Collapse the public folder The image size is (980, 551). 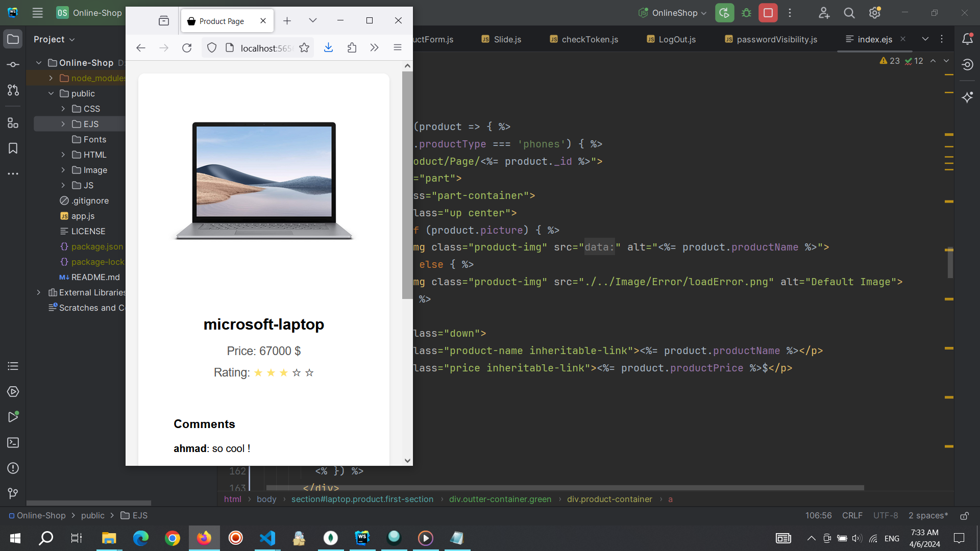pos(51,93)
